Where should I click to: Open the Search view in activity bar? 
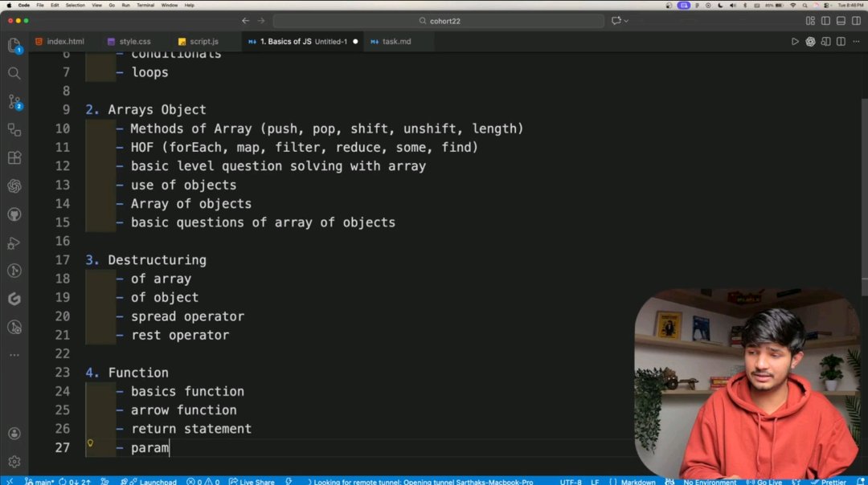coord(14,74)
